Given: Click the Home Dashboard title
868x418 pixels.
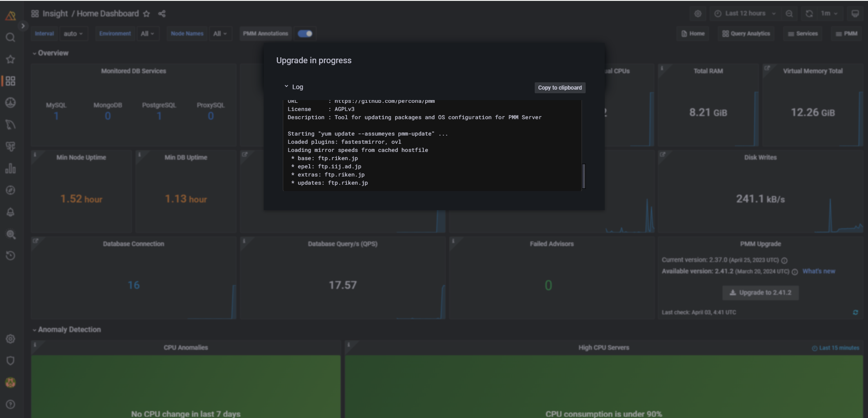Looking at the screenshot, I should tap(108, 14).
